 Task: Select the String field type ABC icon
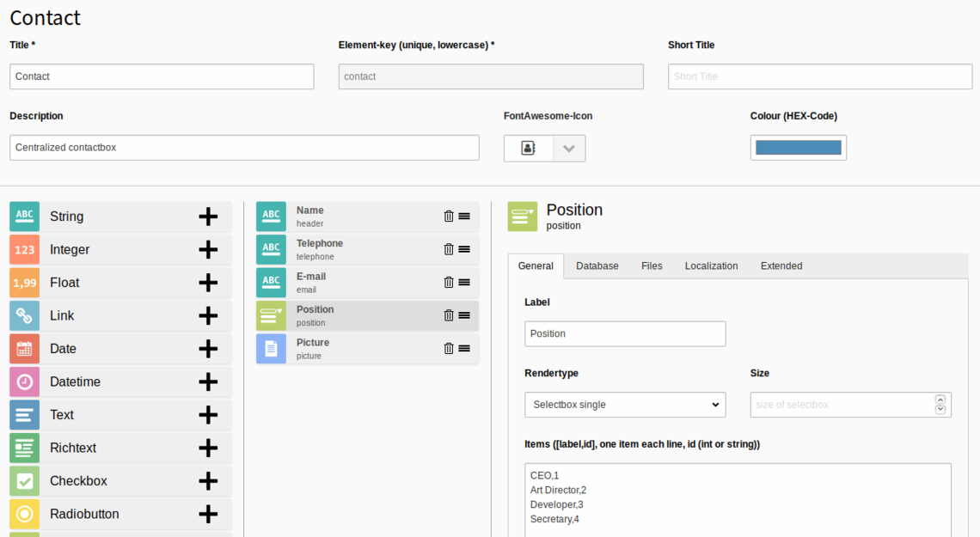pyautogui.click(x=24, y=217)
